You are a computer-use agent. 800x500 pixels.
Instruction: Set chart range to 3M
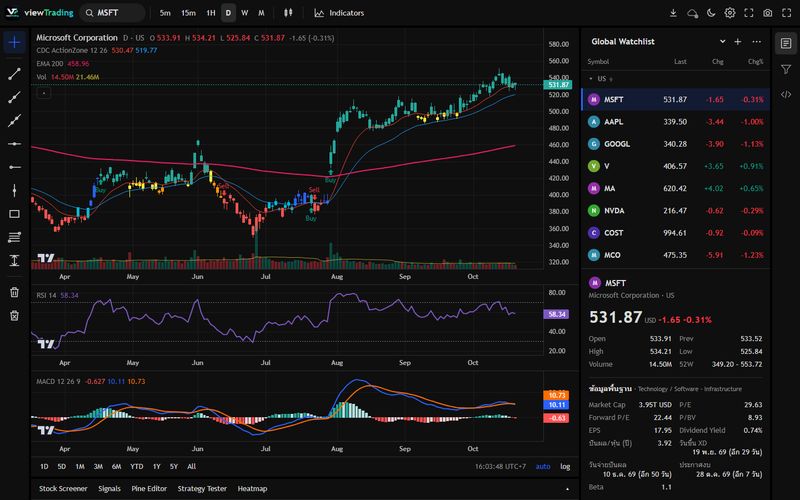98,466
